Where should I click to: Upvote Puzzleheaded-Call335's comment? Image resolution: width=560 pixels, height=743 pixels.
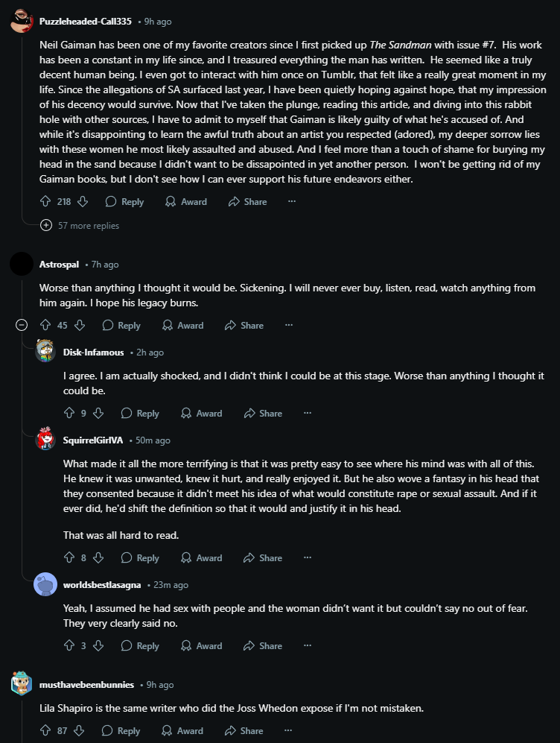(45, 201)
